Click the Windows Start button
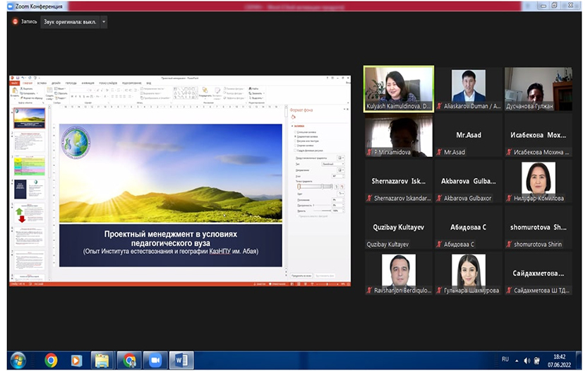Image resolution: width=588 pixels, height=371 pixels. 18,360
